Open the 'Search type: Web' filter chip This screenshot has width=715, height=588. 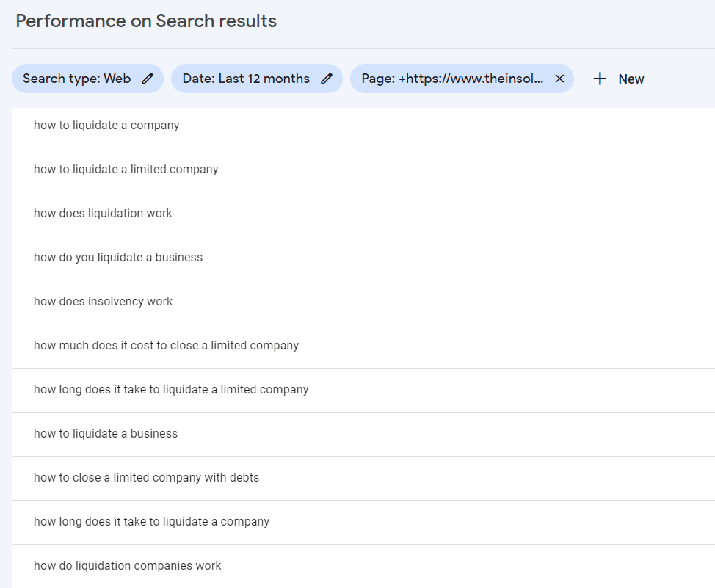[77, 79]
